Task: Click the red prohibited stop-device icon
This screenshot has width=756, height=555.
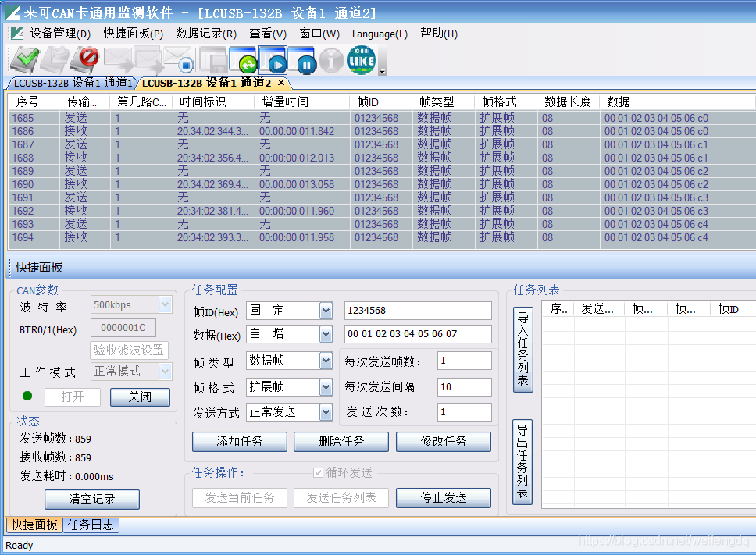Action: (85, 60)
